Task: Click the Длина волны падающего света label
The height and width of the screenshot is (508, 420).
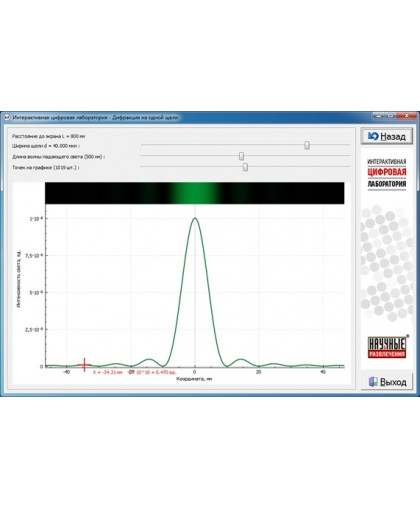Action: pos(59,157)
